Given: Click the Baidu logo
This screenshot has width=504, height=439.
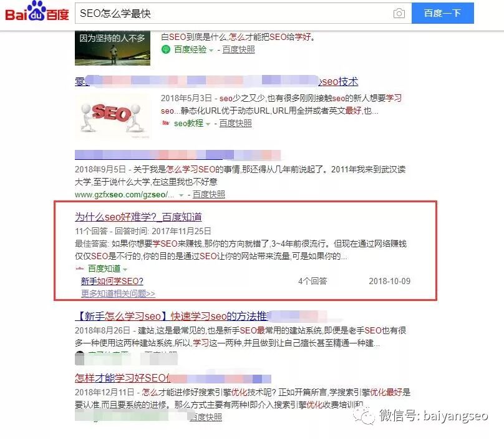Looking at the screenshot, I should pos(37,12).
